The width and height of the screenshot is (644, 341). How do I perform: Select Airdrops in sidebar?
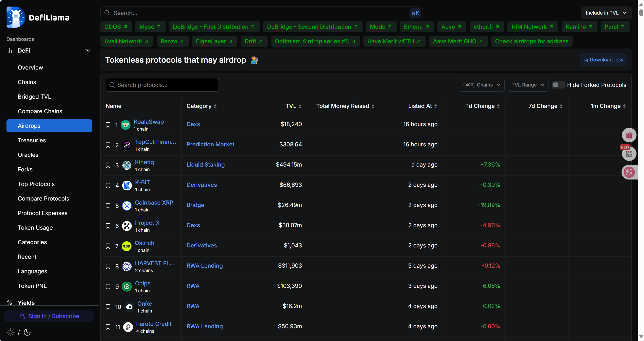click(49, 126)
